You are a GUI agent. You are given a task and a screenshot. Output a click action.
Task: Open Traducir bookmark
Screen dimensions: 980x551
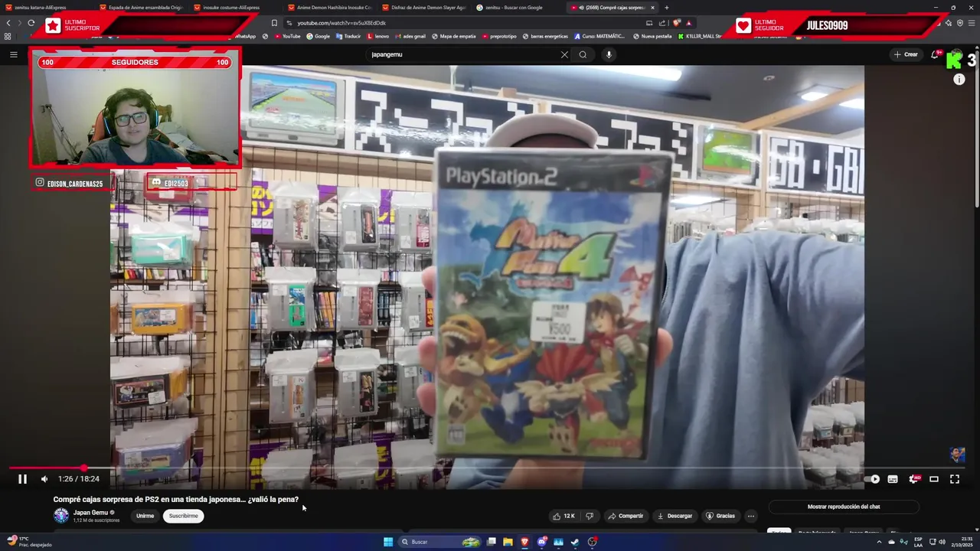tap(348, 36)
